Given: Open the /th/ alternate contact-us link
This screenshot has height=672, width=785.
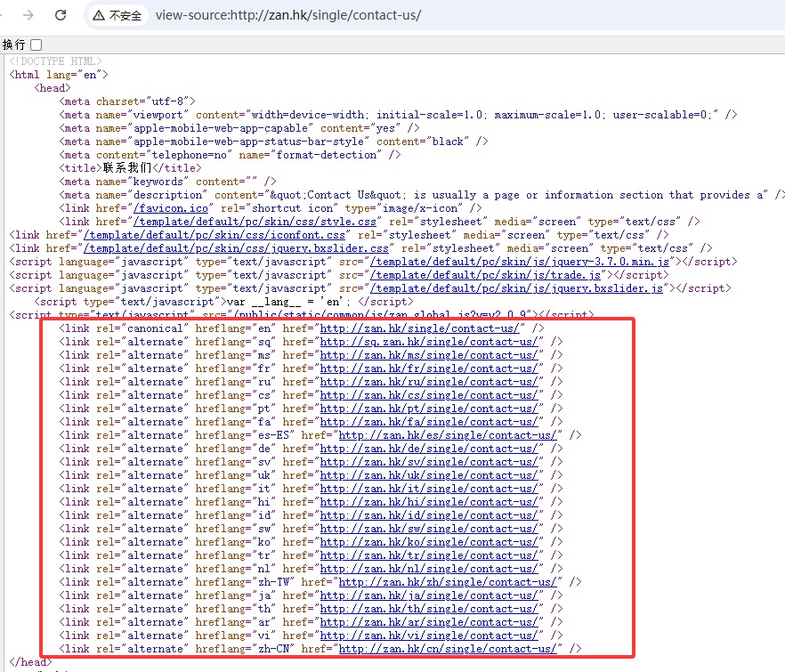Looking at the screenshot, I should [429, 609].
